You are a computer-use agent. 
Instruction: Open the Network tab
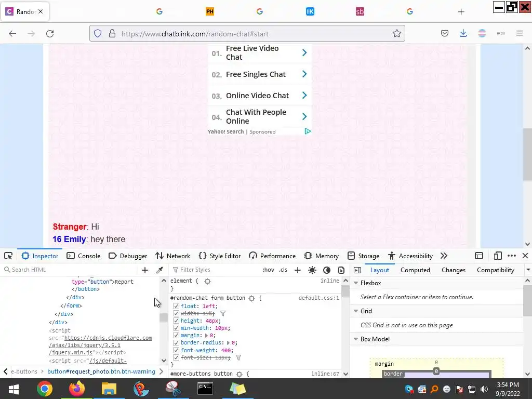[172, 256]
